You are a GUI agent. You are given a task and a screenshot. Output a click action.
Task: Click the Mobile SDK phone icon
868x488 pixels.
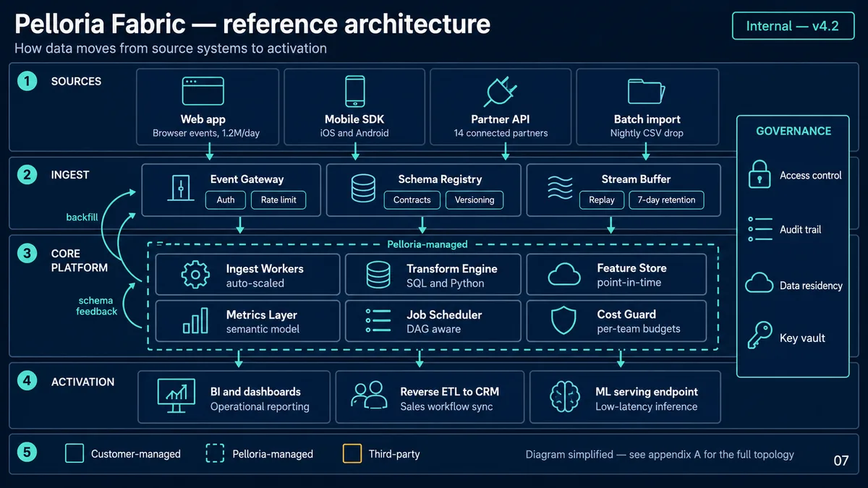(x=354, y=92)
